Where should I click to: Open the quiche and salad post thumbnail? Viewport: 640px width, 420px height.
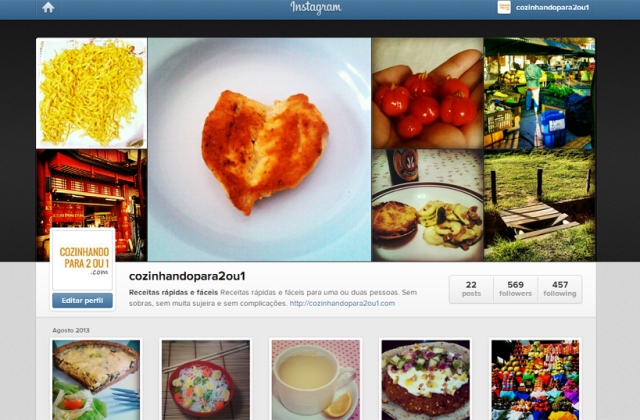(x=96, y=380)
